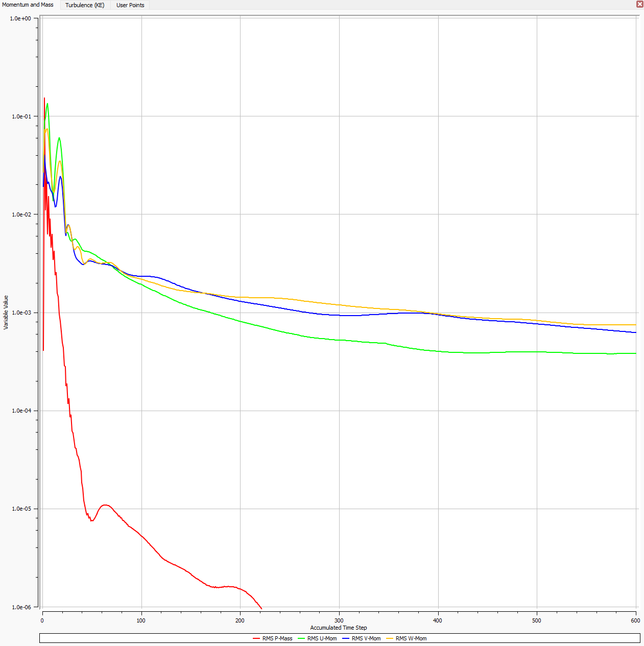Image resolution: width=644 pixels, height=646 pixels.
Task: Switch to the Turbulence (KE) tab
Action: 85,5
